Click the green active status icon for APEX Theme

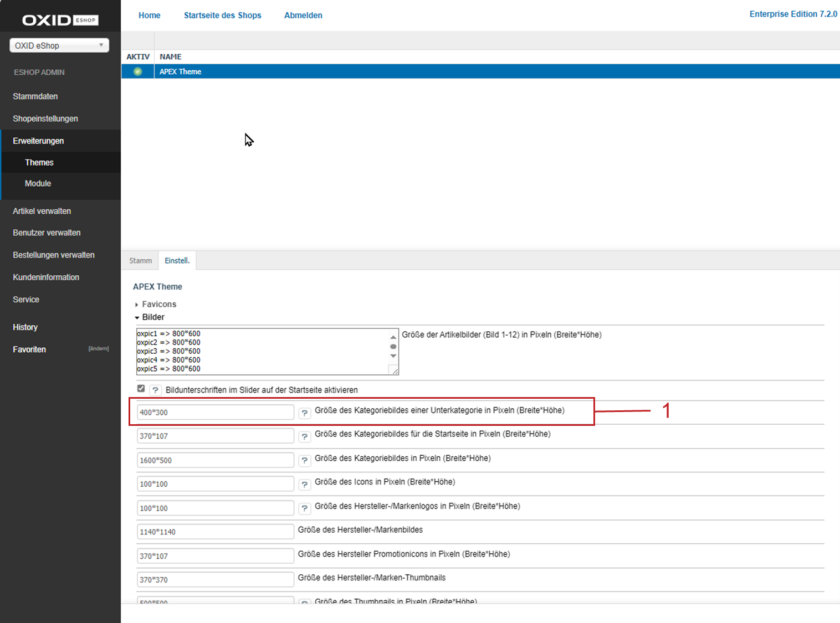pyautogui.click(x=137, y=71)
